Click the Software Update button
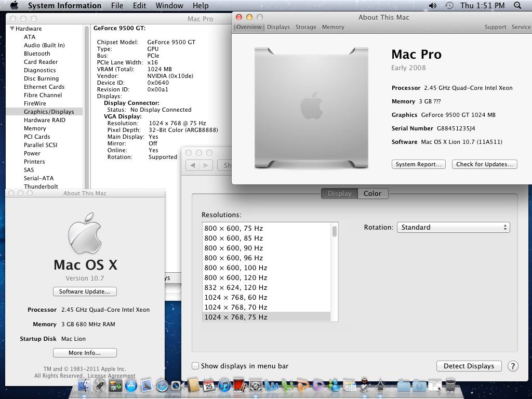Viewport: 532px width, 399px height. [x=85, y=291]
